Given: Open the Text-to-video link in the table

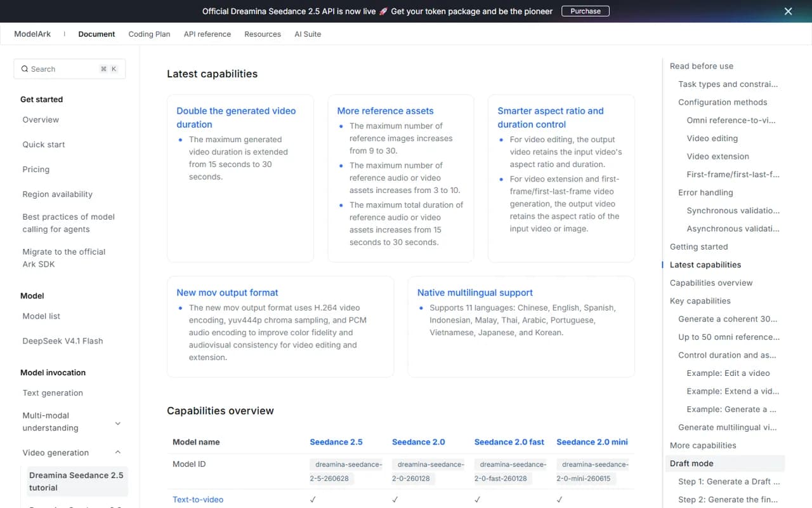Looking at the screenshot, I should 198,499.
